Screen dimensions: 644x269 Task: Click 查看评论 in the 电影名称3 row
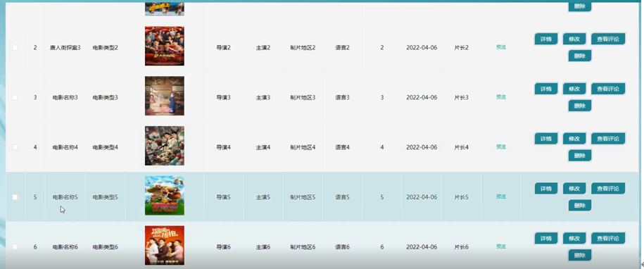[x=608, y=89]
